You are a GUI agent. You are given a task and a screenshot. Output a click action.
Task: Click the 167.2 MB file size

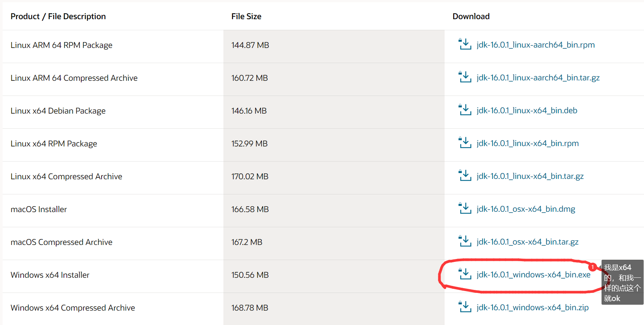[x=247, y=242]
